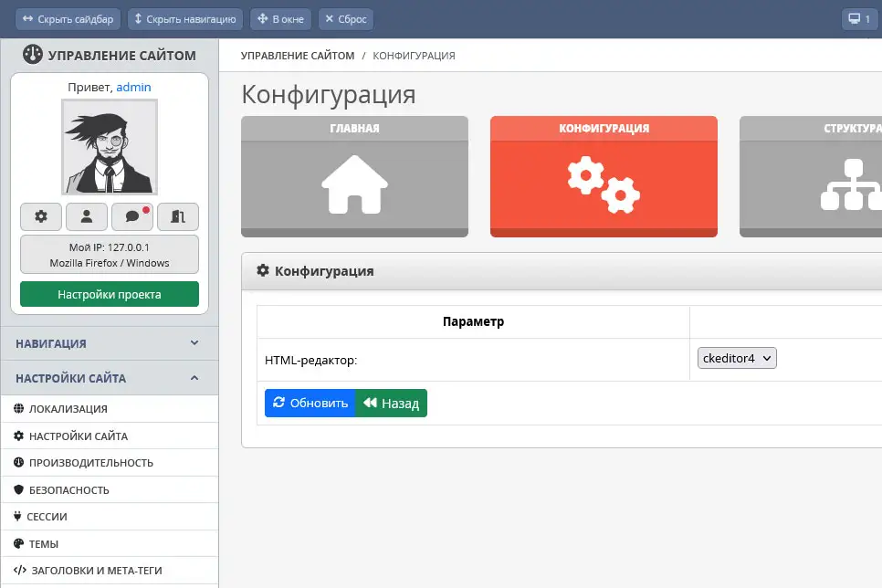
Task: Click the logout door icon
Action: (177, 216)
